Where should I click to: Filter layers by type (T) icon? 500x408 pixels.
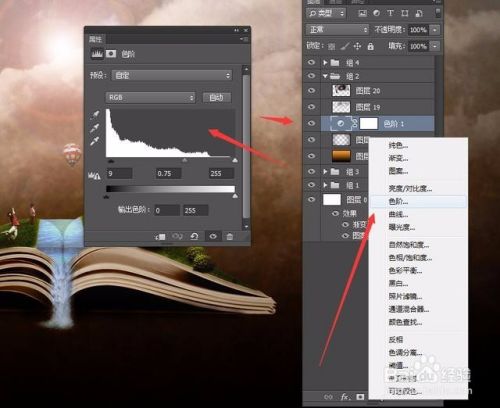pyautogui.click(x=390, y=13)
